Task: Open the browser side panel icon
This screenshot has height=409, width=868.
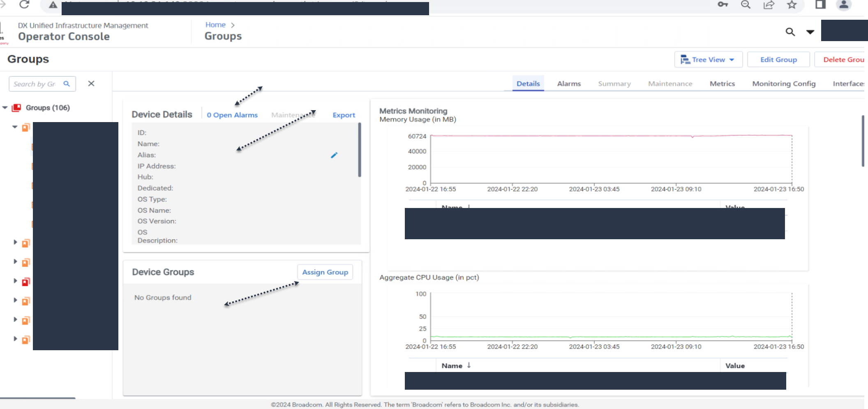Action: click(820, 5)
